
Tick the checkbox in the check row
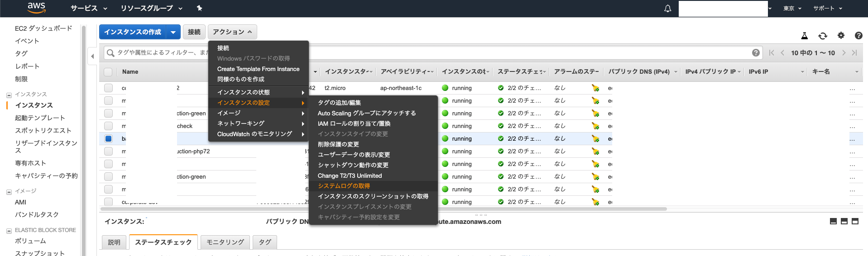[108, 126]
